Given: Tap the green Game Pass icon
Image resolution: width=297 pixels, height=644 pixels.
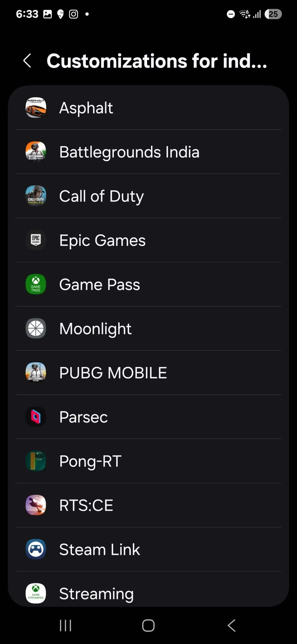Looking at the screenshot, I should [36, 284].
